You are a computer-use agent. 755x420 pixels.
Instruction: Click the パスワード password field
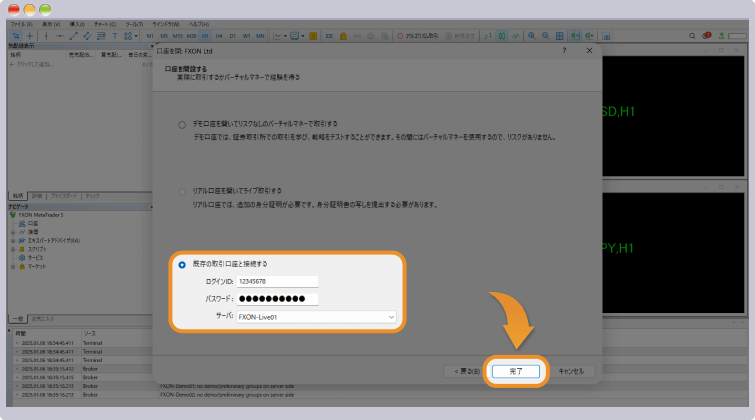[x=277, y=299]
